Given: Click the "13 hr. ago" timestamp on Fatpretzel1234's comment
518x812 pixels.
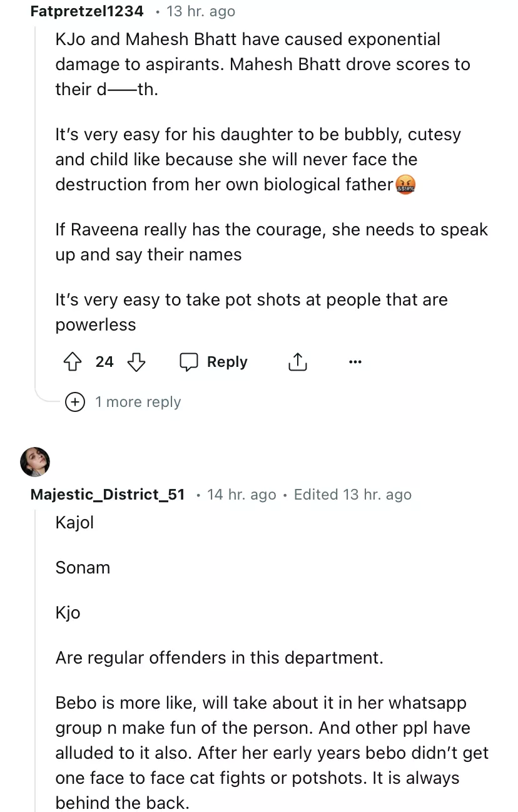Looking at the screenshot, I should pyautogui.click(x=200, y=11).
